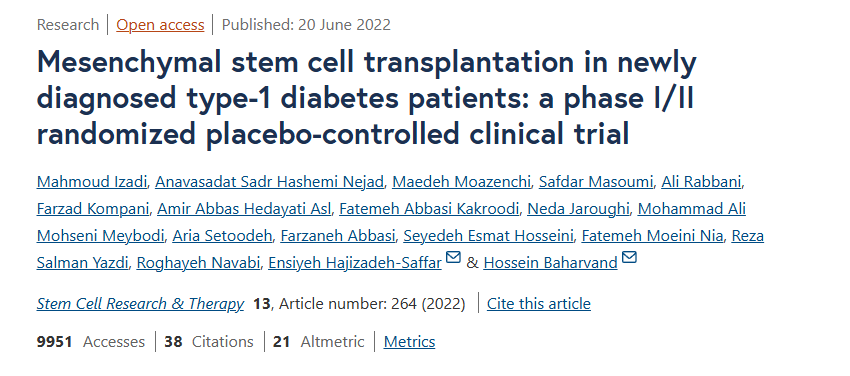Select author Anavasadat Sadr Hashemi Nejad
This screenshot has height=376, width=850.
[x=269, y=182]
